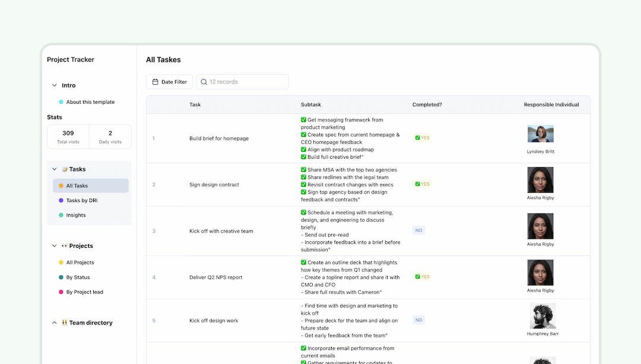641x364 pixels.
Task: Click the notebook icon next to Tasks heading
Action: (65, 169)
